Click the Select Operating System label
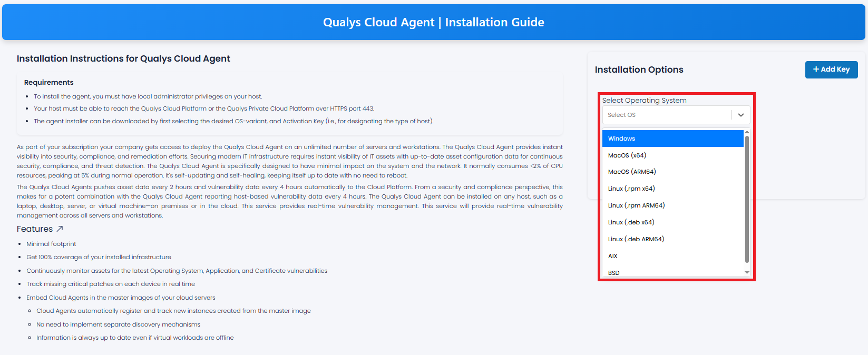 point(644,100)
